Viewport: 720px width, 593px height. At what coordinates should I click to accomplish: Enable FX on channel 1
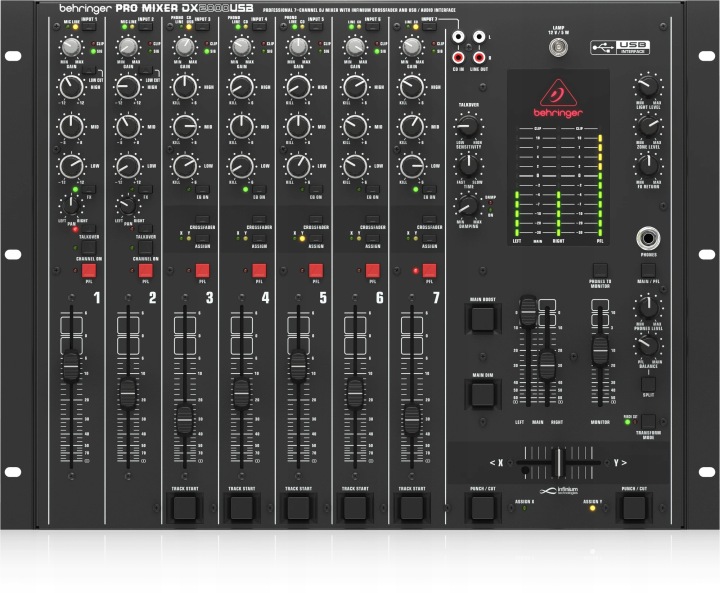[89, 189]
